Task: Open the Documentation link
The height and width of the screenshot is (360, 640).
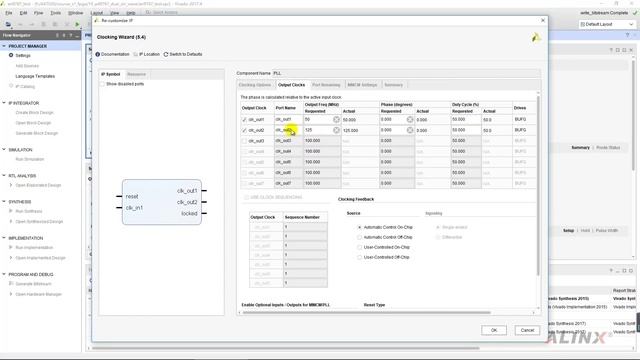Action: tap(115, 54)
